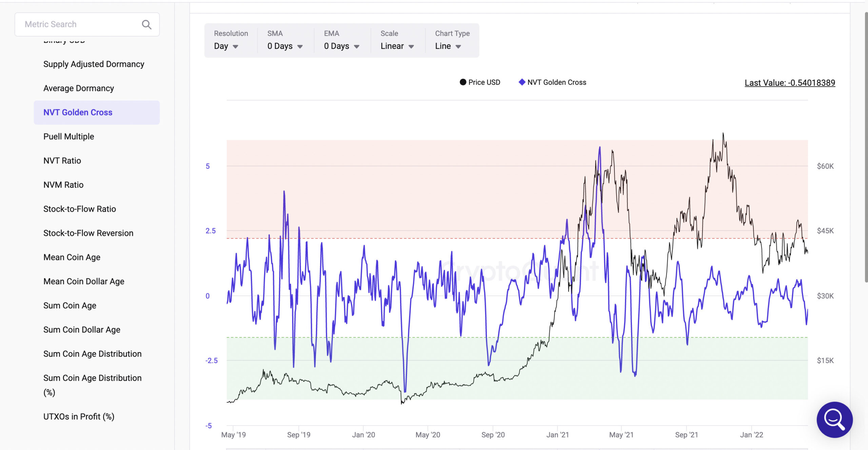Click the metric search magnifier icon
The height and width of the screenshot is (450, 868).
tap(146, 24)
